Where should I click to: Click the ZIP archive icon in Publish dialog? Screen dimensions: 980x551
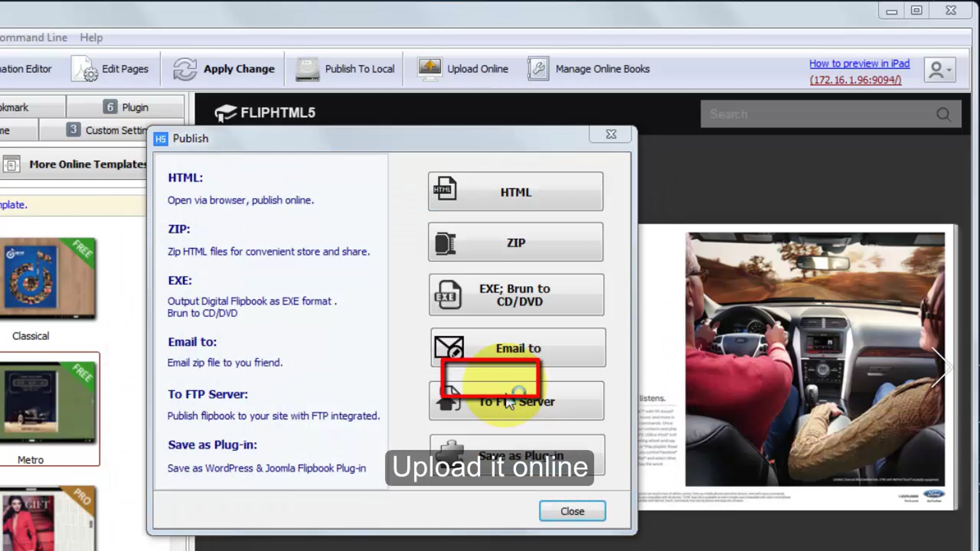[x=445, y=243]
